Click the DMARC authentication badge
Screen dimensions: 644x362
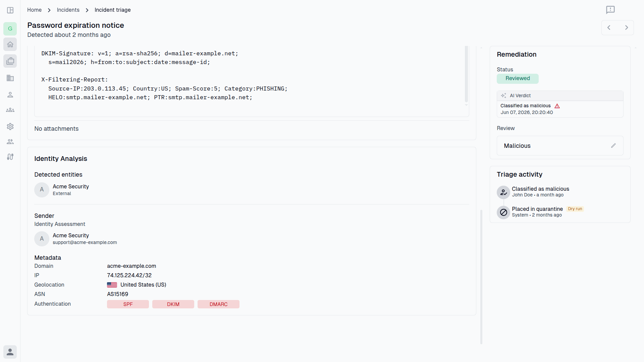pyautogui.click(x=218, y=304)
